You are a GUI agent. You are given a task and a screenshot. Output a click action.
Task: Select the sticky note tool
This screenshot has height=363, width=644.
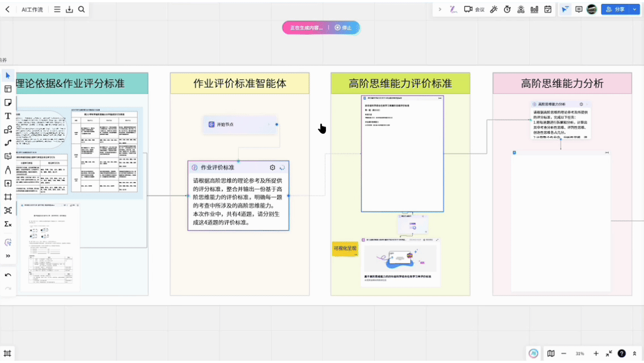pos(8,103)
